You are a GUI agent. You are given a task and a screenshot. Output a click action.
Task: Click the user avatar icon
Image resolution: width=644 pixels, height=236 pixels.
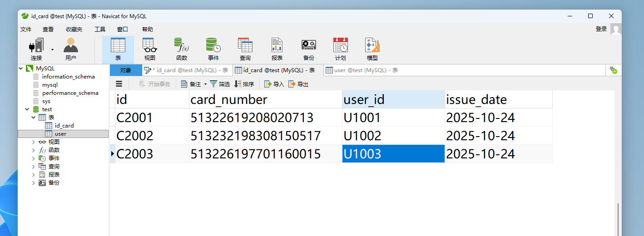[x=616, y=29]
